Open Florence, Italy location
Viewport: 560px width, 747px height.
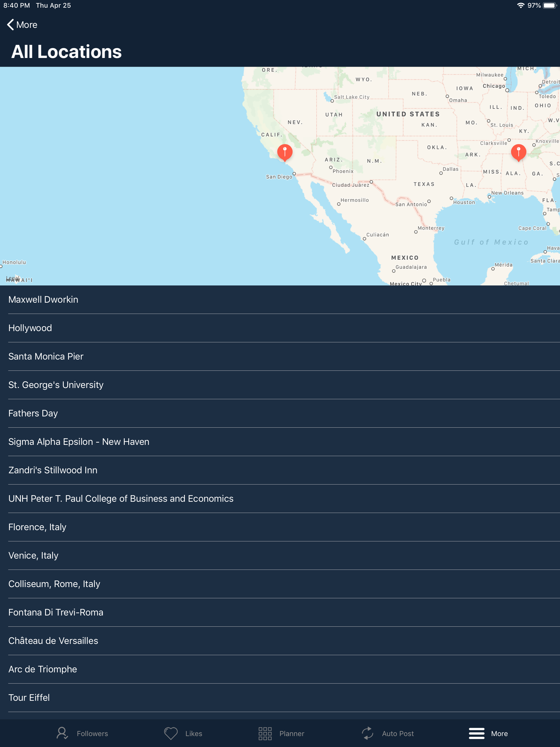click(37, 527)
